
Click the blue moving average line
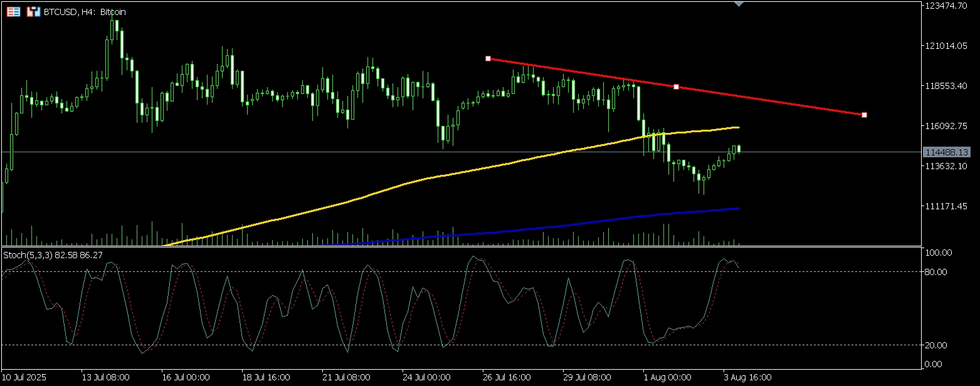[564, 226]
